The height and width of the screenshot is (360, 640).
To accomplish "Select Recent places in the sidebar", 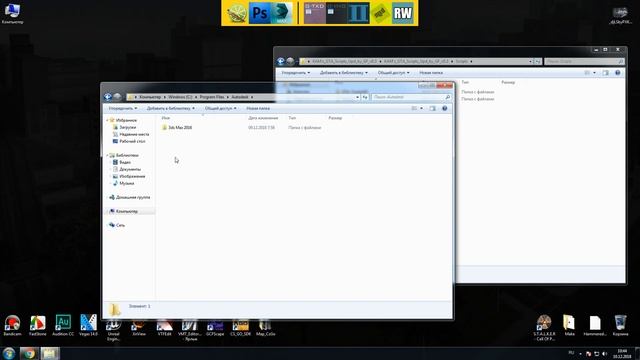I will pyautogui.click(x=134, y=134).
